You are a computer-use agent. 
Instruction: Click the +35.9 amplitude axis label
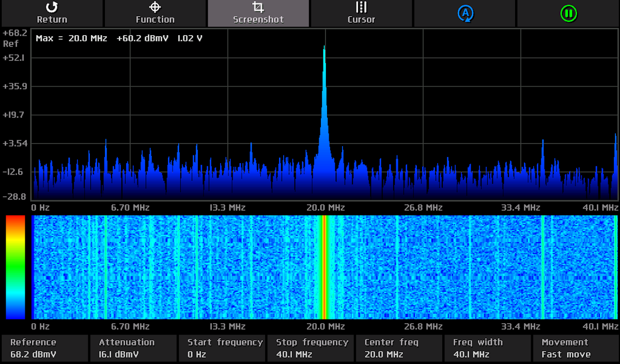point(14,86)
